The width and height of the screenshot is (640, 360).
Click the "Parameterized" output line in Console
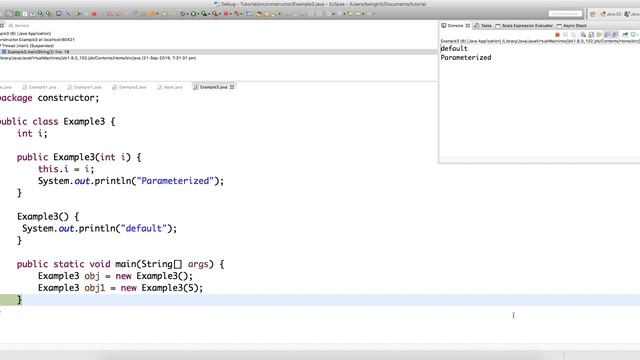466,58
